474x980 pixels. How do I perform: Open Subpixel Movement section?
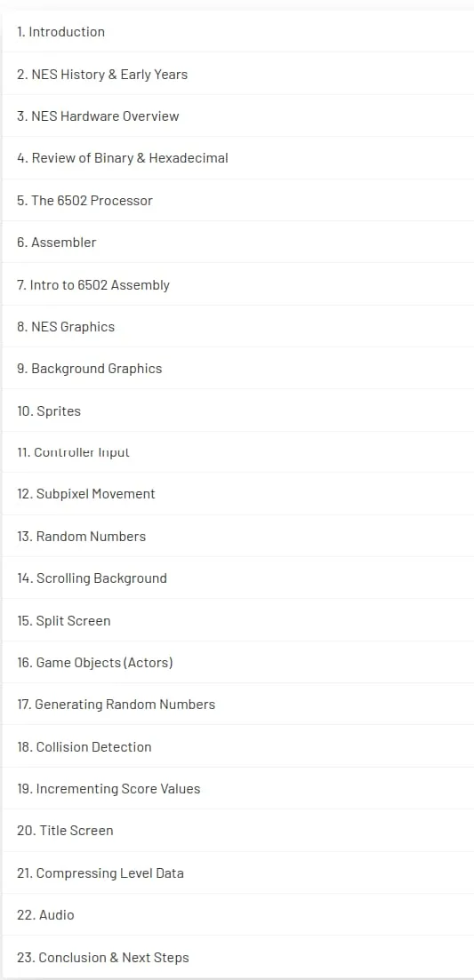click(237, 494)
